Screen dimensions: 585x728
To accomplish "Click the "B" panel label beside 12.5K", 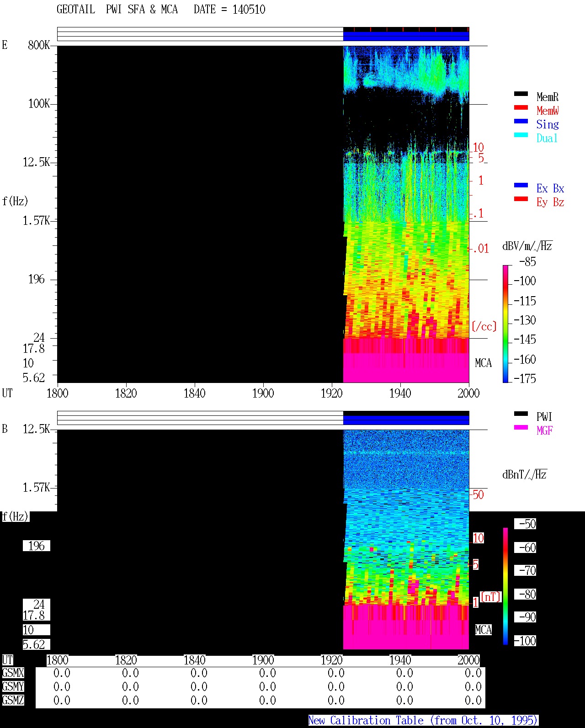I will point(5,429).
